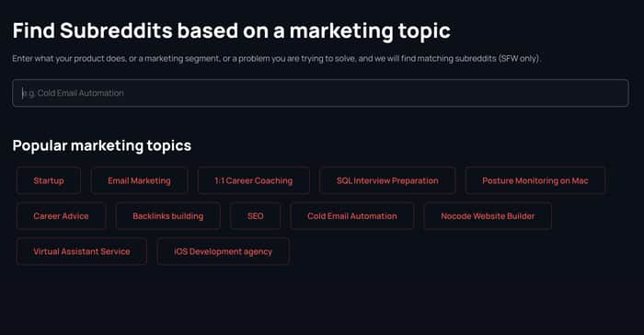The width and height of the screenshot is (644, 335).
Task: Click the description text mentioning SFW only
Action: click(x=276, y=58)
